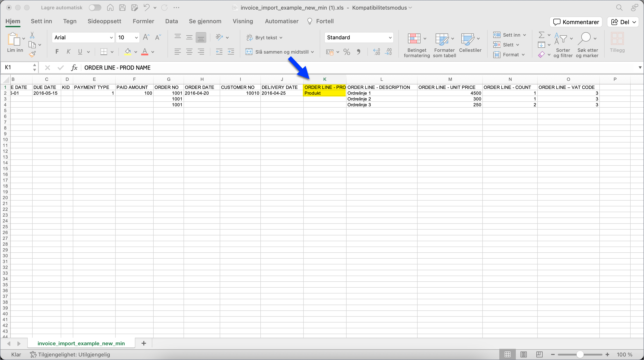The image size is (644, 360).
Task: Increase decimal places icon
Action: [377, 52]
